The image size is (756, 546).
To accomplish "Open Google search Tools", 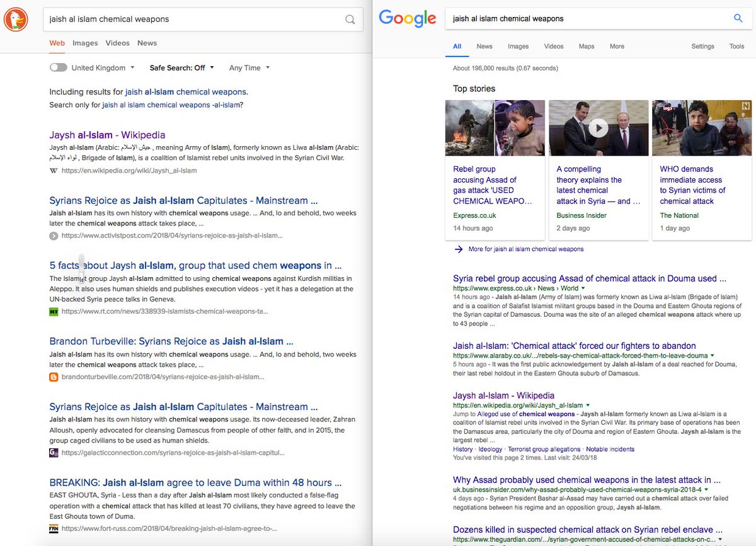I will click(x=737, y=47).
